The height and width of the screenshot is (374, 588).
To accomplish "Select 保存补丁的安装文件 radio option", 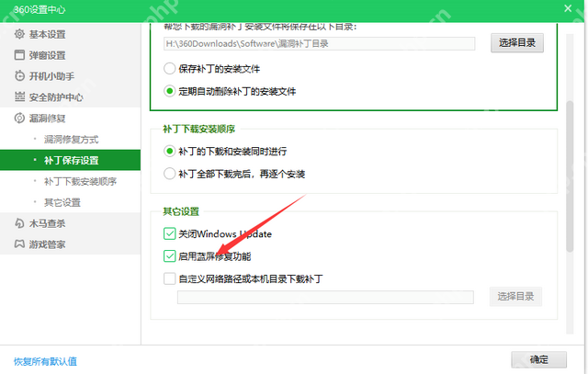I will point(169,68).
